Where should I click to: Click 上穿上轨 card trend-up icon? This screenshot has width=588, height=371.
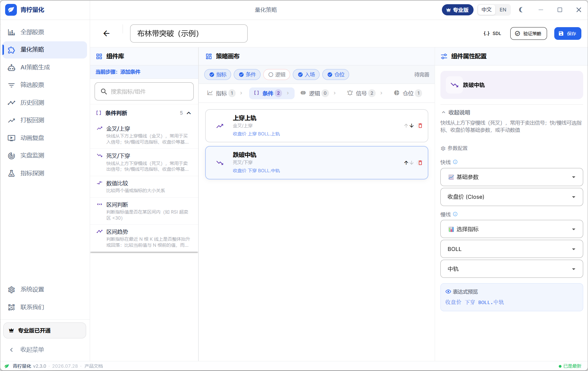click(x=220, y=126)
